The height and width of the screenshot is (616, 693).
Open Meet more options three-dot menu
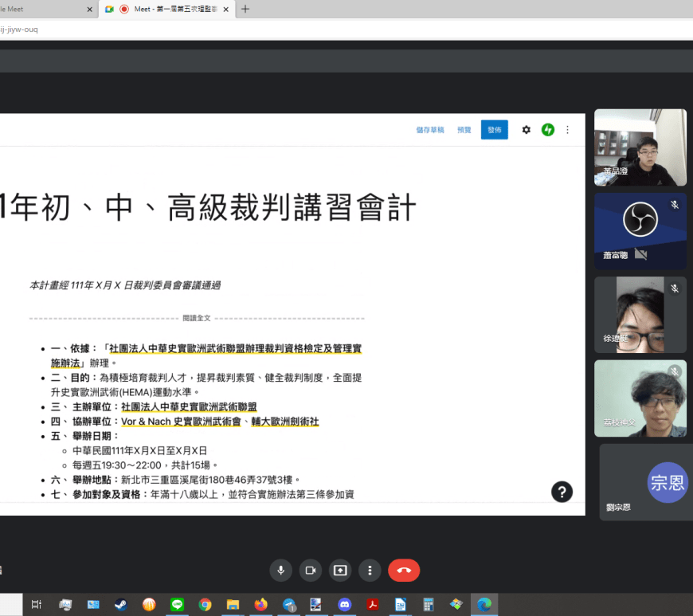[370, 570]
